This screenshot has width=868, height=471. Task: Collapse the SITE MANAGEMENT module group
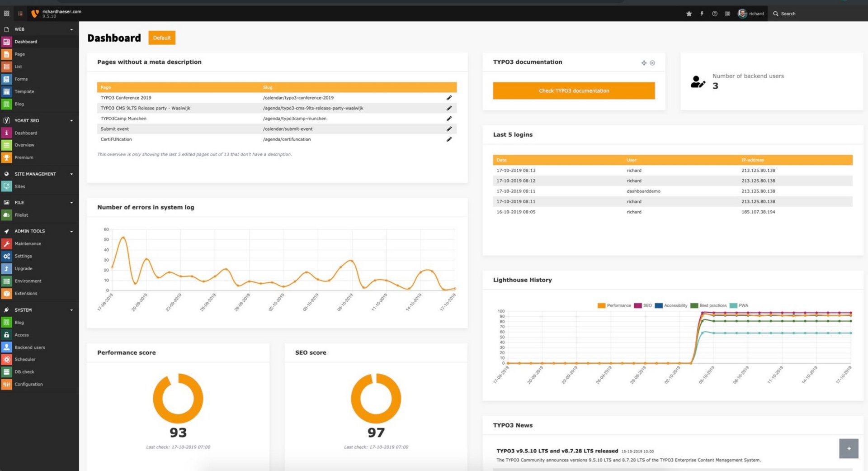coord(39,174)
